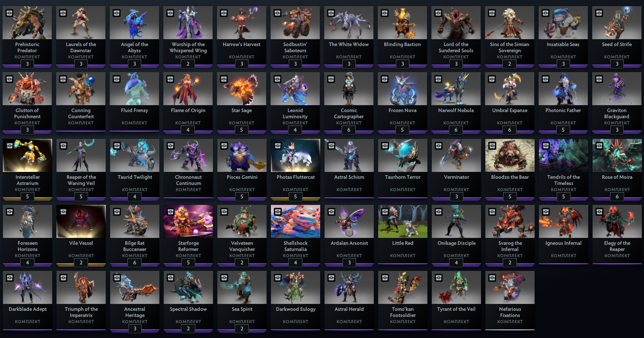Click count badge 6 under Cosmic Cartographer

tap(349, 130)
